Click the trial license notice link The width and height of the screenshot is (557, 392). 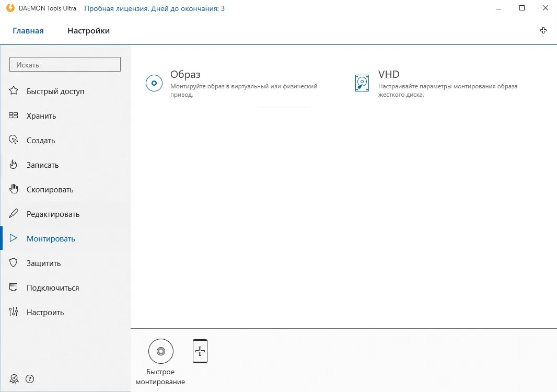(154, 8)
